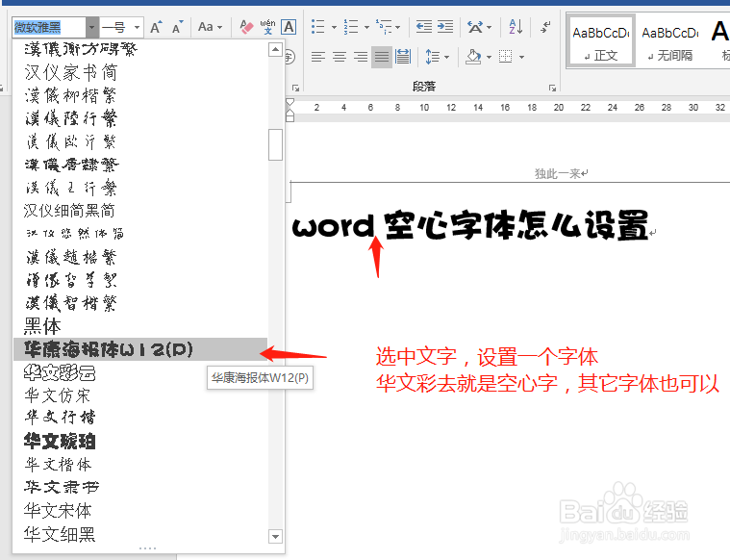This screenshot has width=730, height=560.
Task: Click the Phonetic Guide wén icon
Action: tap(267, 27)
